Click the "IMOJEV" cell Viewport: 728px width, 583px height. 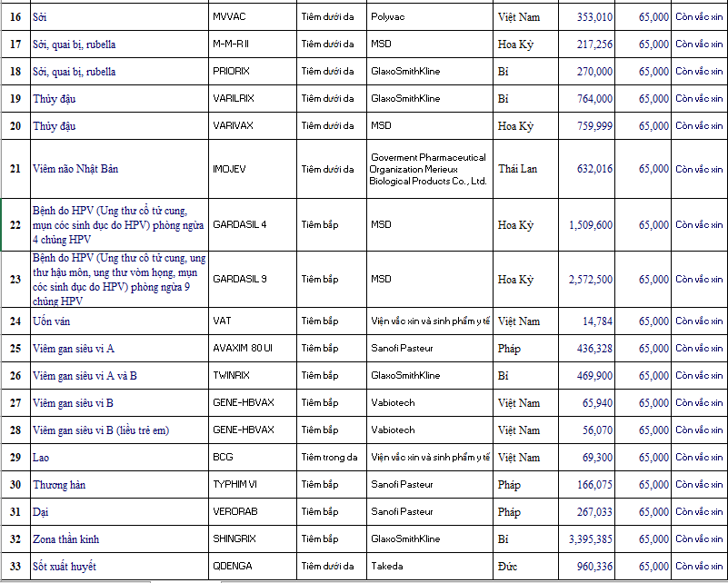click(253, 169)
